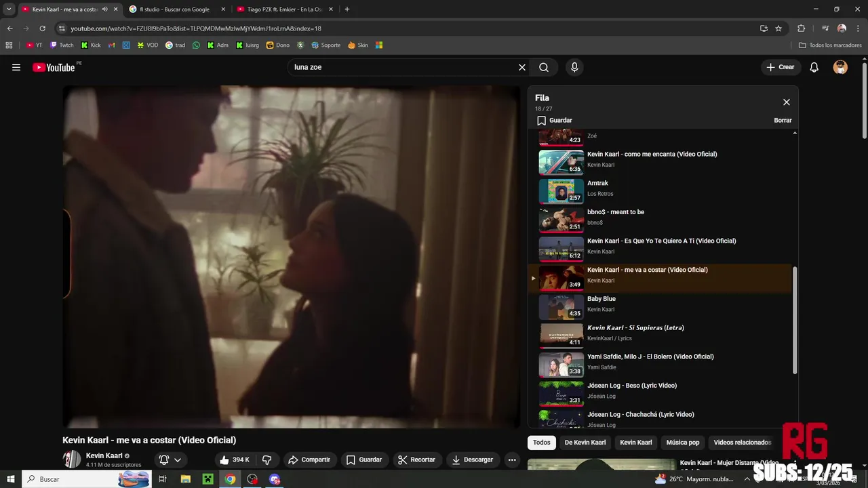868x488 pixels.
Task: Play bbno$ - meant to be
Action: tap(659, 220)
